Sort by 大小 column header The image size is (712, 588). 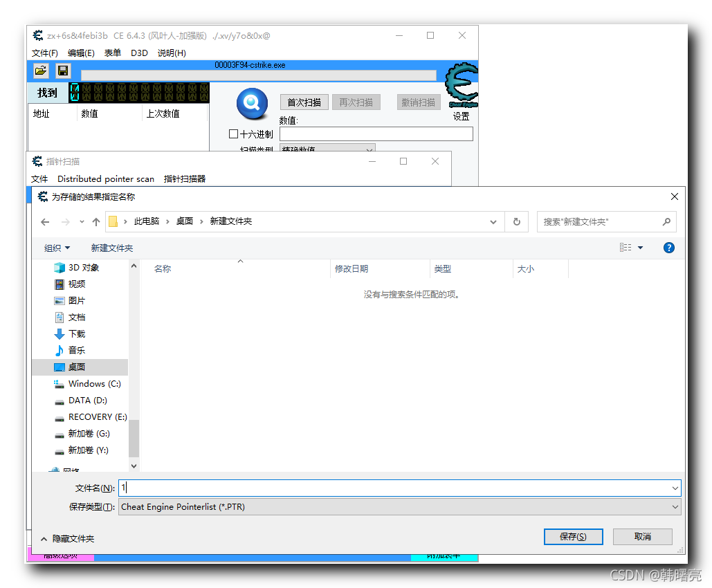coord(526,269)
